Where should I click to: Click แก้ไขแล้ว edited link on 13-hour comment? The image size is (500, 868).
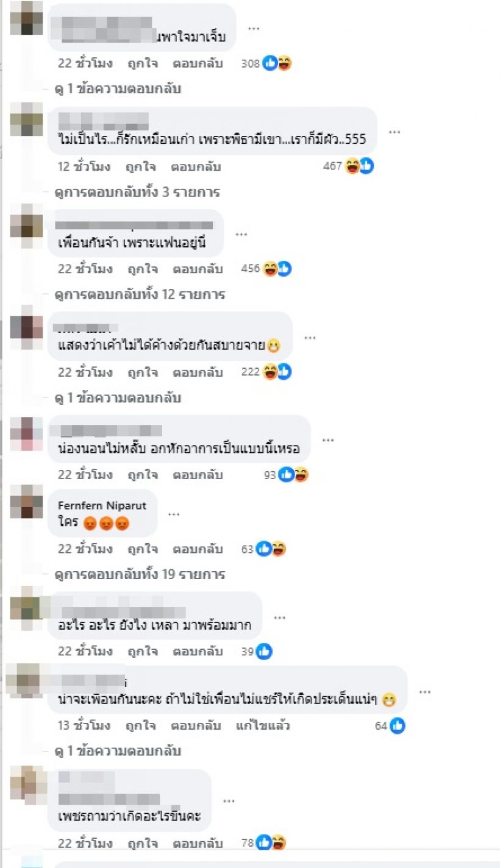click(262, 726)
